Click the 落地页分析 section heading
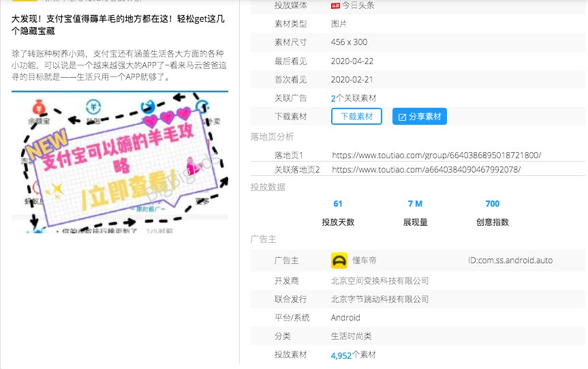This screenshot has width=588, height=369. point(272,136)
